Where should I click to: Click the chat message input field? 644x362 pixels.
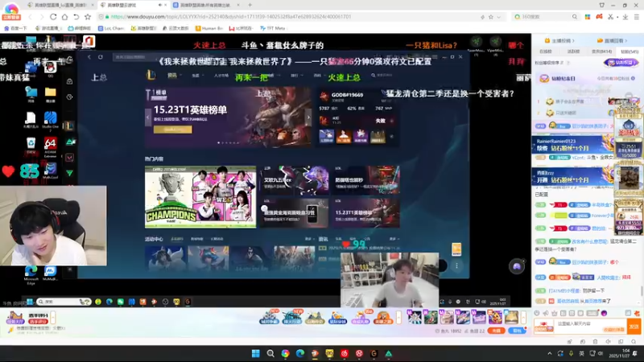click(x=589, y=327)
